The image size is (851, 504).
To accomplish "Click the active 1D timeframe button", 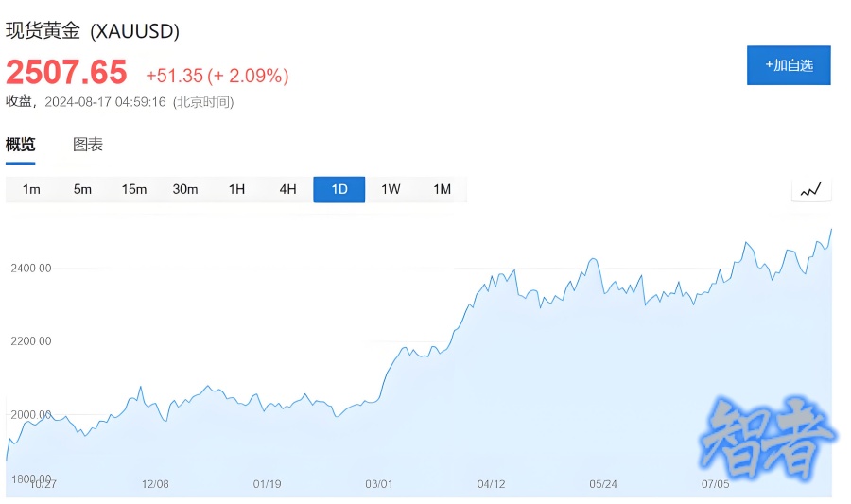I will point(339,189).
